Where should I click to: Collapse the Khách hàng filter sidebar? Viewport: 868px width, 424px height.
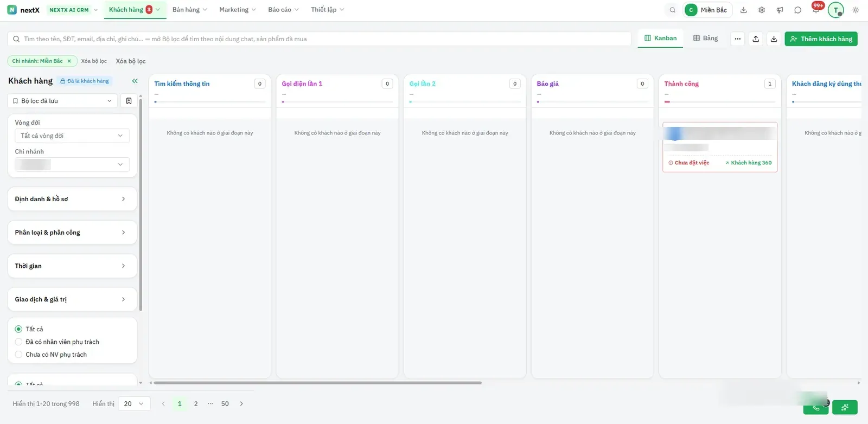[x=135, y=81]
